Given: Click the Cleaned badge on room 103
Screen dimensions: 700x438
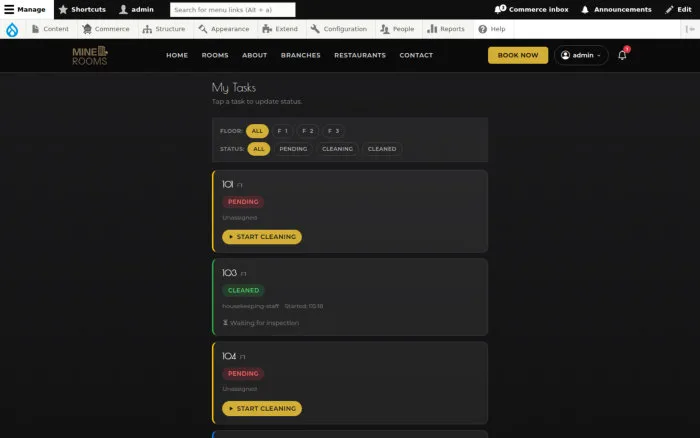Looking at the screenshot, I should click(x=243, y=290).
